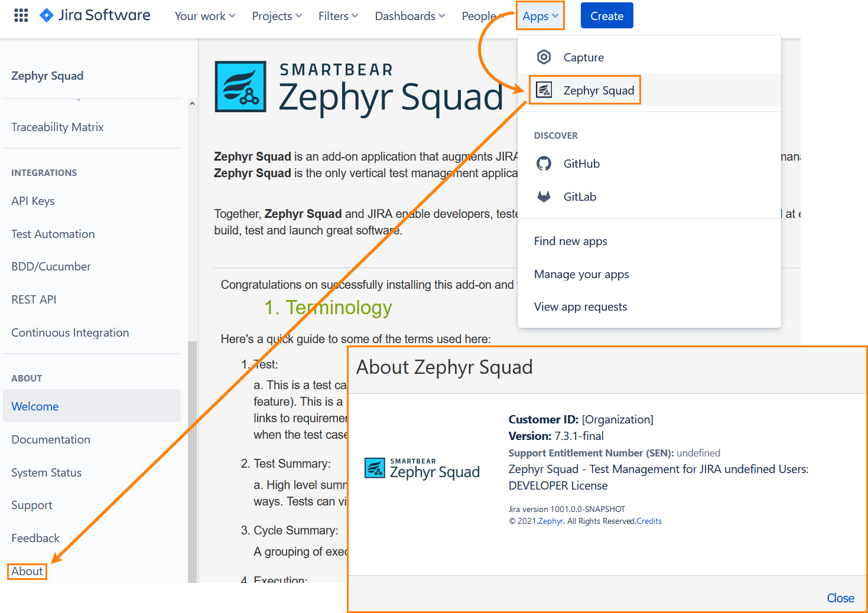Viewport: 868px width, 613px height.
Task: Click the Zephyr Squad page header logo
Action: pyautogui.click(x=240, y=87)
